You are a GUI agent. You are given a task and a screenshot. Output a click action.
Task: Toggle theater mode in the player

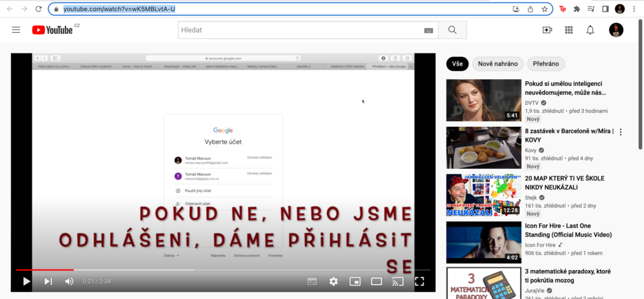click(x=376, y=281)
